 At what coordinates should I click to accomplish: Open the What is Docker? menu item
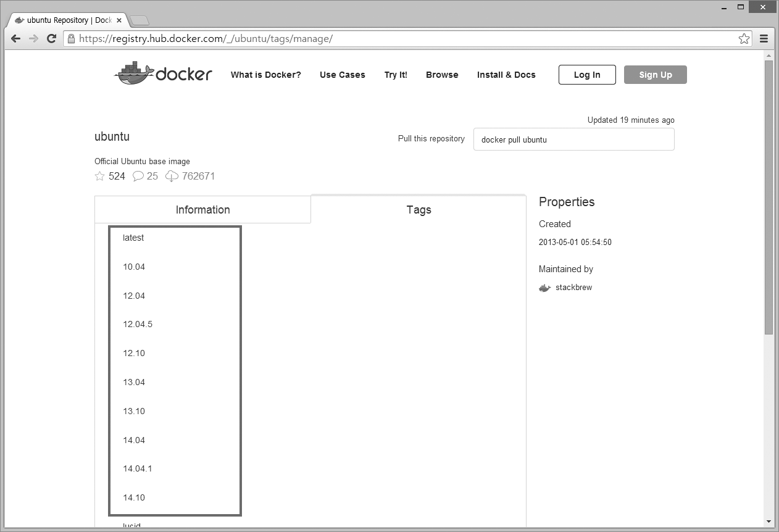(265, 75)
